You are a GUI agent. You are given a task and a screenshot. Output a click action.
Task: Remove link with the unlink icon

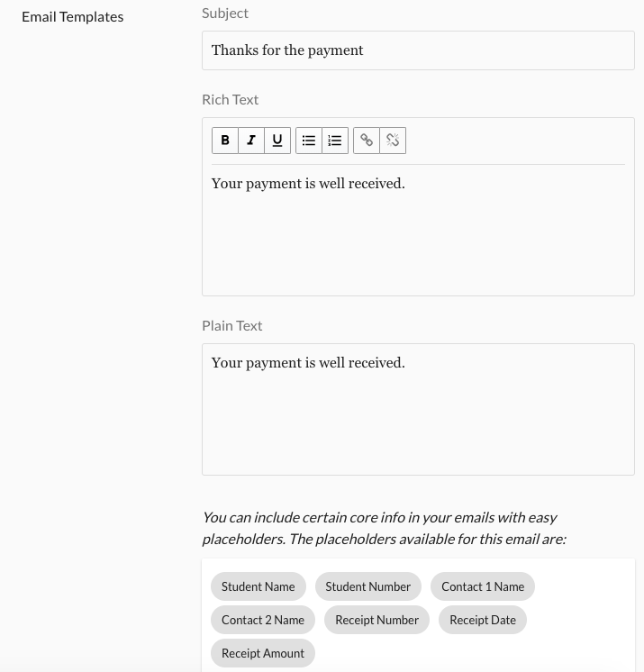(x=393, y=141)
